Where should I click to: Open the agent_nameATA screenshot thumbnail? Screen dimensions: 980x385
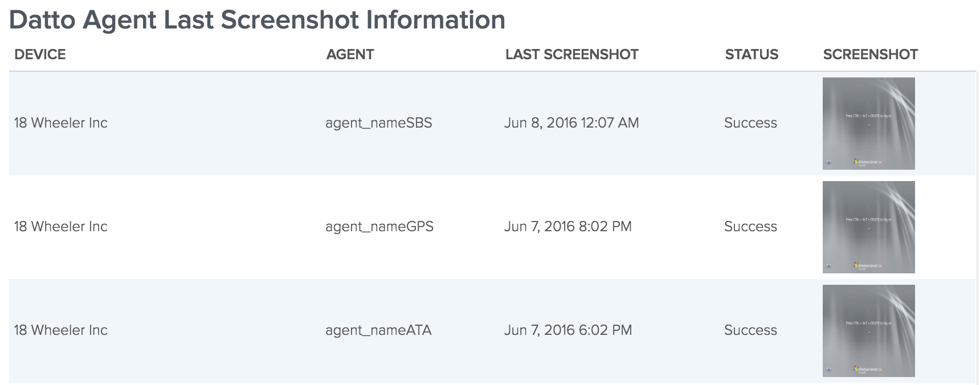(x=868, y=331)
